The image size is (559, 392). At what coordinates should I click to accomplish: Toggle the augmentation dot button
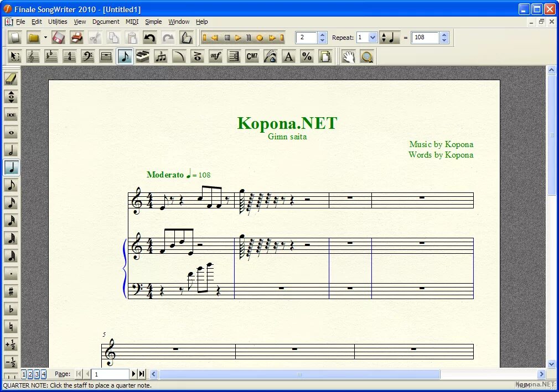pyautogui.click(x=11, y=274)
